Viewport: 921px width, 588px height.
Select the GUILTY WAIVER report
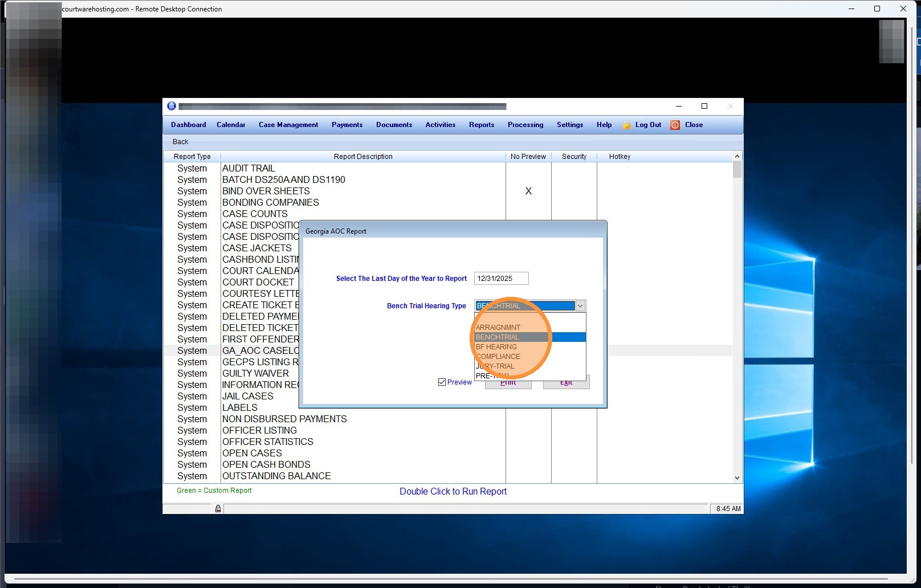(x=255, y=373)
